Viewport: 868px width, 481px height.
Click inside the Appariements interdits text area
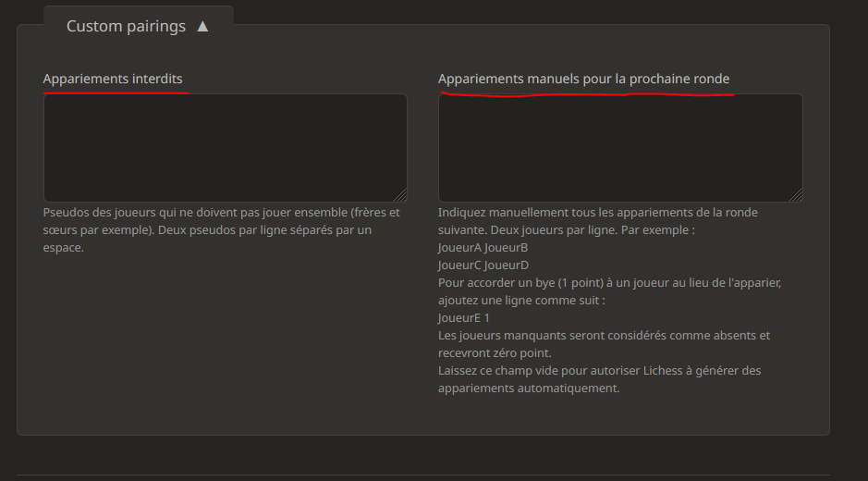click(x=225, y=147)
